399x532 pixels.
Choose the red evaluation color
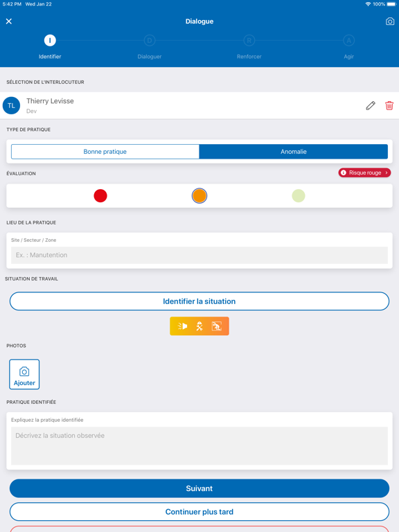click(x=100, y=196)
